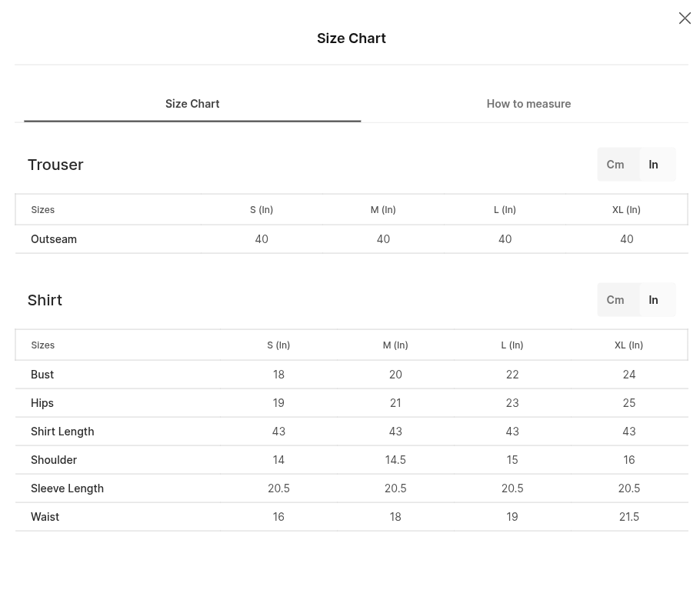This screenshot has width=700, height=610.
Task: Switch Shirt measurements to Cm
Action: point(615,300)
